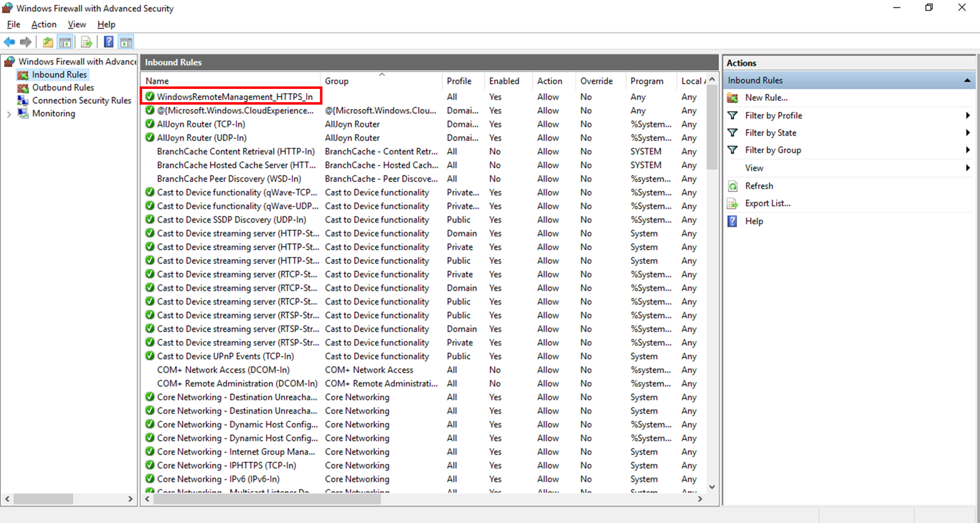Screen dimensions: 980x523
Task: Click Export List... in Actions pane
Action: pyautogui.click(x=768, y=203)
